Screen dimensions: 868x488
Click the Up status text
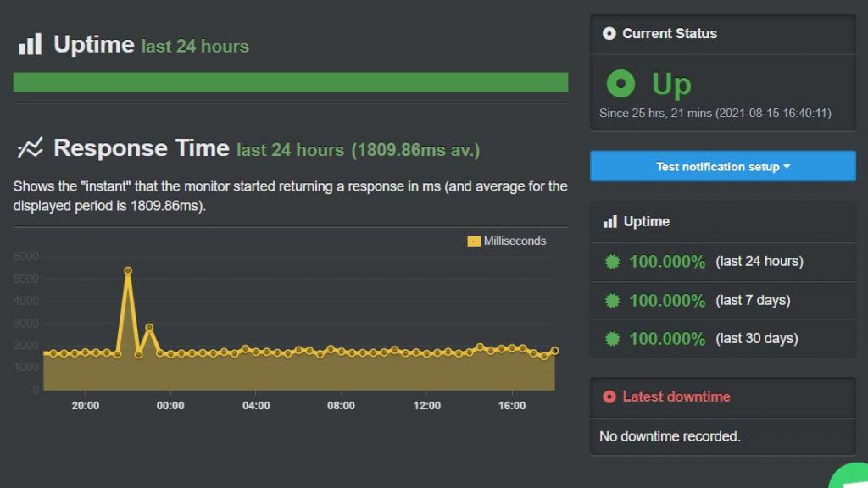670,83
